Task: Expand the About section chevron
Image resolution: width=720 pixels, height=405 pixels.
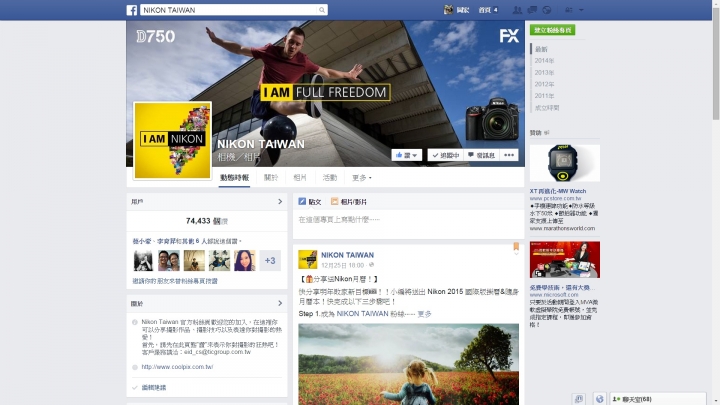Action: pos(280,304)
